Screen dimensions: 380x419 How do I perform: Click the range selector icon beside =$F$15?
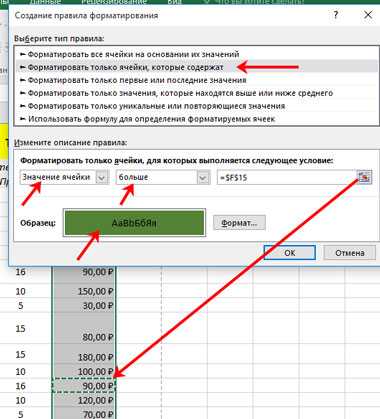pos(364,177)
